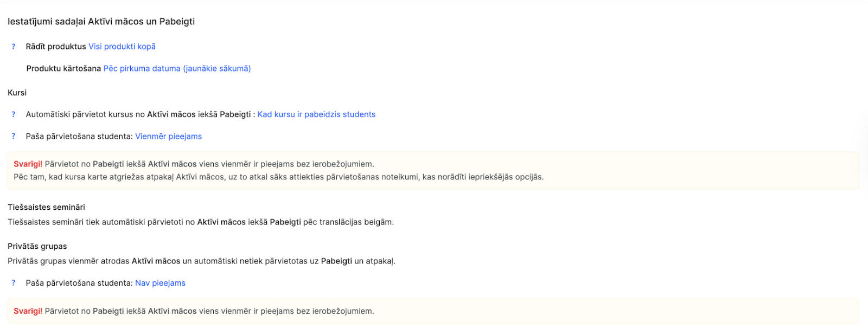Click the Vienmēr pieejams link
This screenshot has width=868, height=329.
[x=168, y=137]
